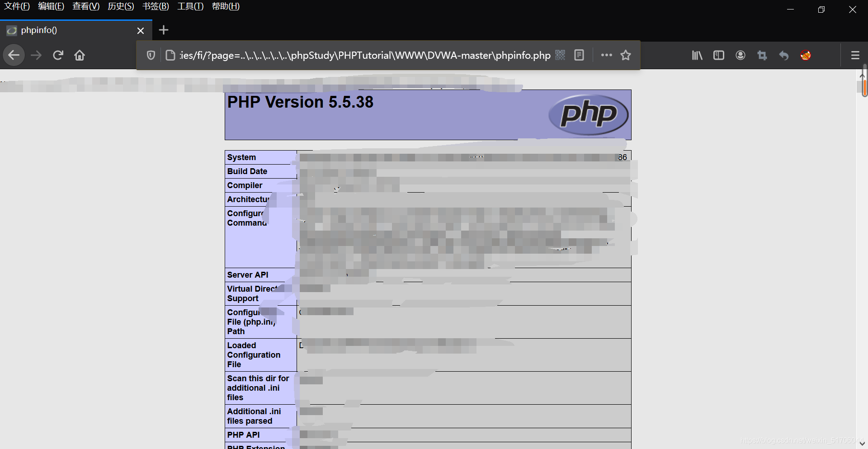Open the 工具(T) menu
The height and width of the screenshot is (449, 868).
[190, 6]
